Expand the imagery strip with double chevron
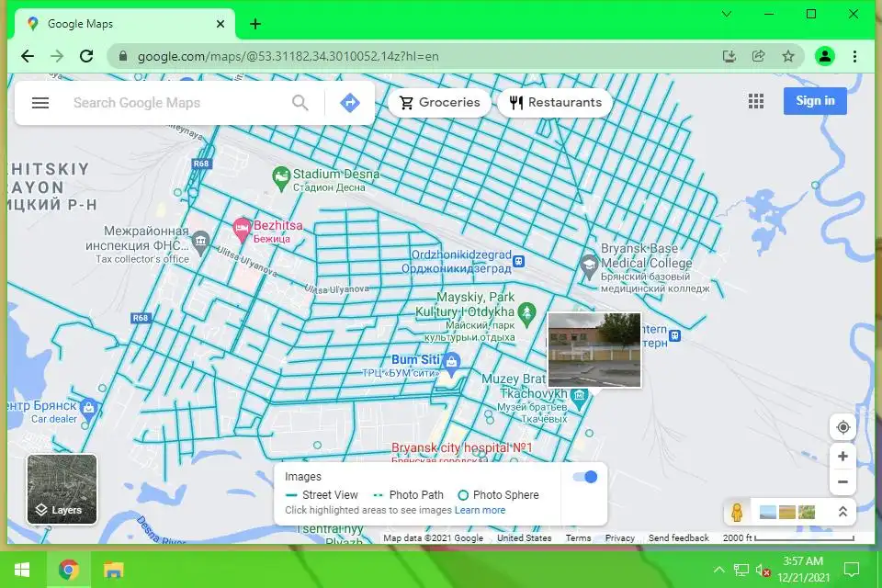Image resolution: width=882 pixels, height=588 pixels. pyautogui.click(x=842, y=512)
